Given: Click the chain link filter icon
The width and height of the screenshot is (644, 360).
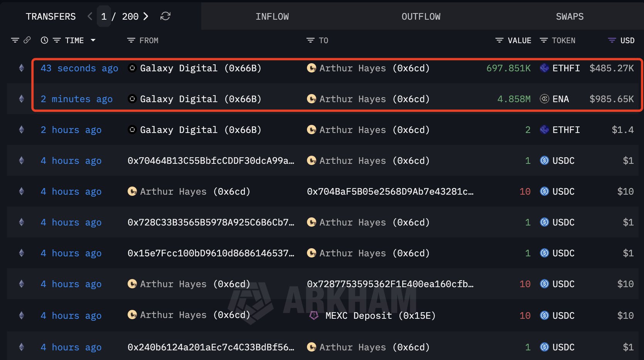Looking at the screenshot, I should click(27, 40).
